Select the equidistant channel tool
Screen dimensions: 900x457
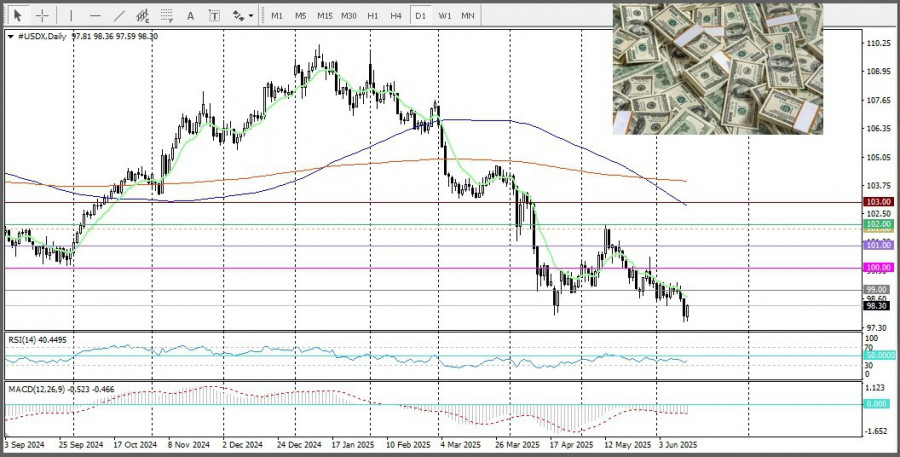(143, 16)
